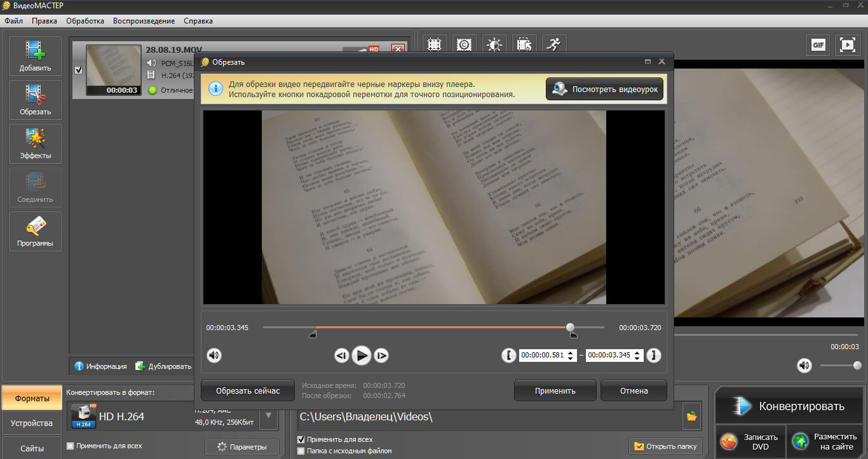This screenshot has height=459, width=868.
Task: Click the GIF creation icon
Action: 818,44
